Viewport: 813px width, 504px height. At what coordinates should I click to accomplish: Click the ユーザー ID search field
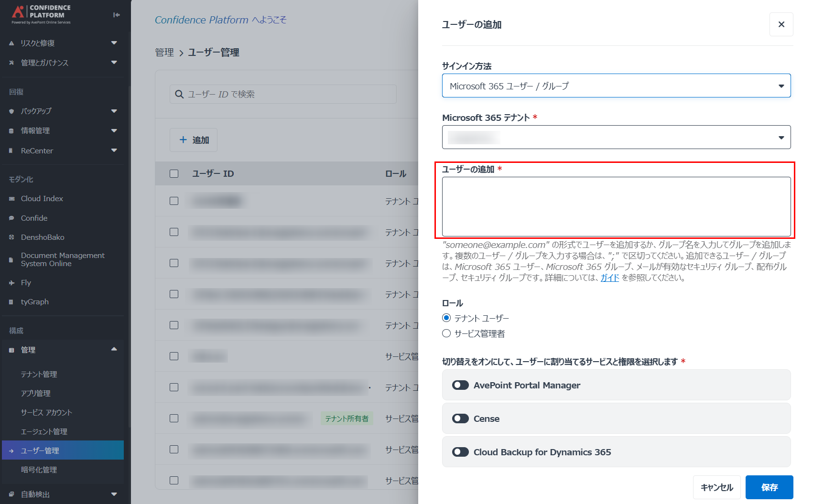[x=283, y=94]
